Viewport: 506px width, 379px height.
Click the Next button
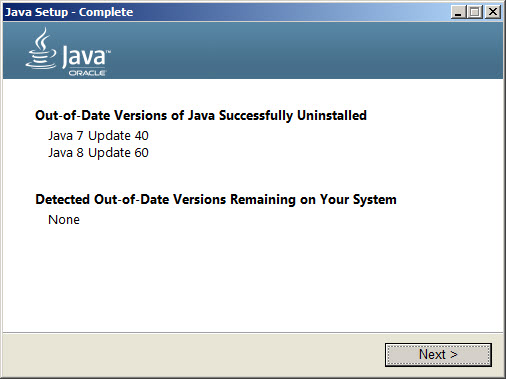[438, 355]
